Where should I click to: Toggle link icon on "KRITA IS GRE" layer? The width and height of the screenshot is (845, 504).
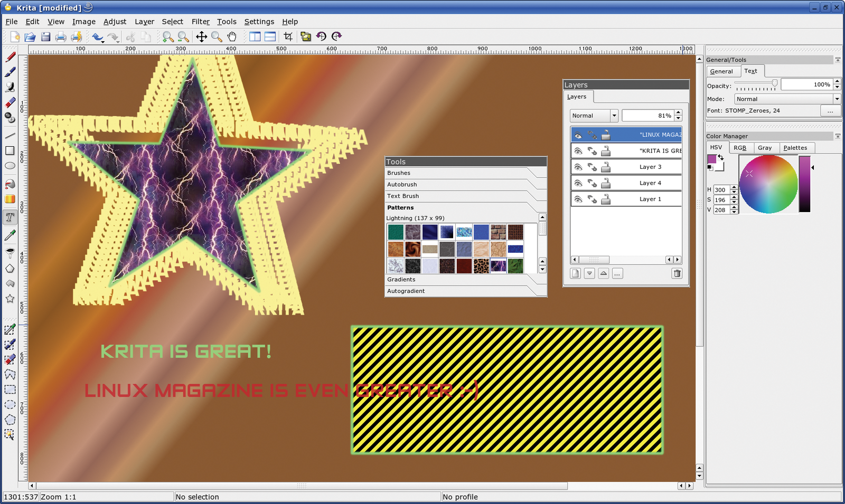[x=592, y=151]
